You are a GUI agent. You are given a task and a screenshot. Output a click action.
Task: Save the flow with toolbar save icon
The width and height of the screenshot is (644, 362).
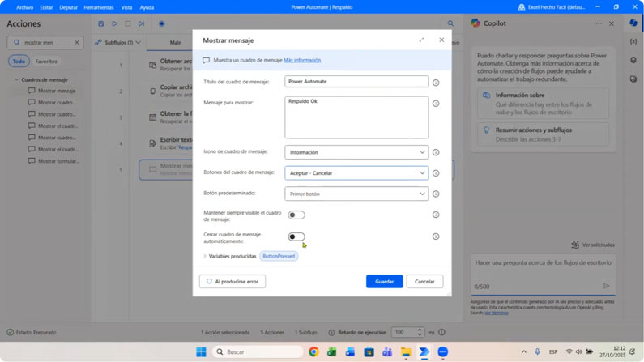pos(101,23)
